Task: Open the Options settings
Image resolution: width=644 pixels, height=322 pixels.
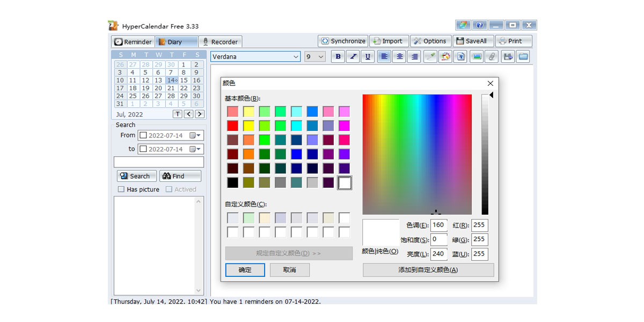Action: pyautogui.click(x=430, y=41)
